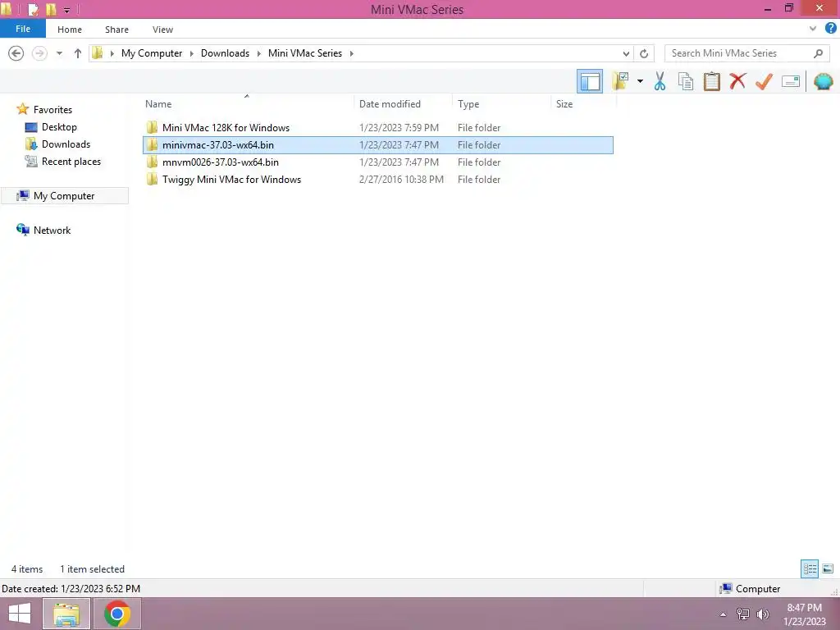840x630 pixels.
Task: Select My Computer in navigation pane
Action: [x=64, y=195]
